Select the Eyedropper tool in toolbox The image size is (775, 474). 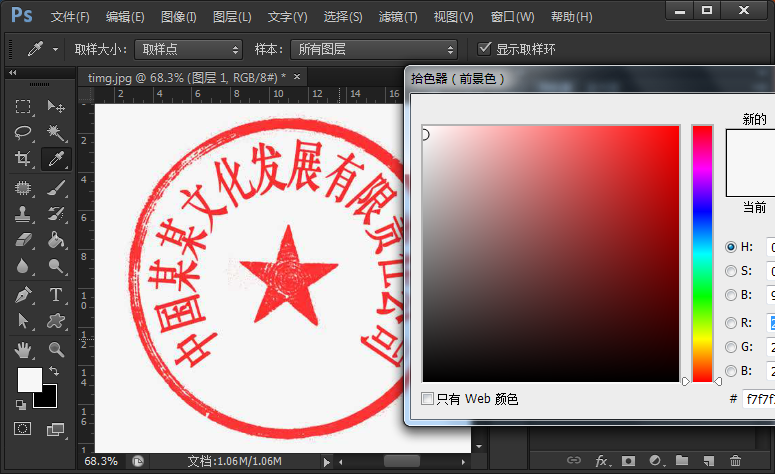[55, 159]
